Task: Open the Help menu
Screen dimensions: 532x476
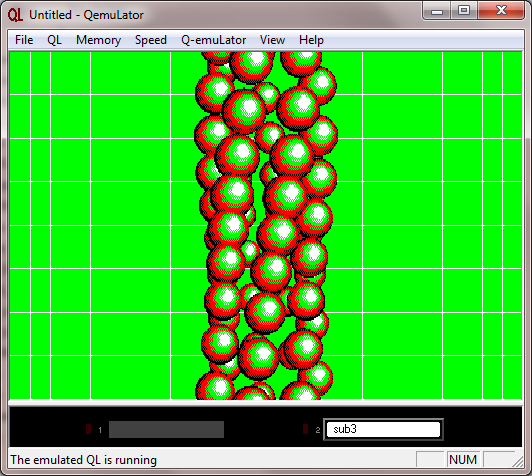Action: click(x=311, y=40)
